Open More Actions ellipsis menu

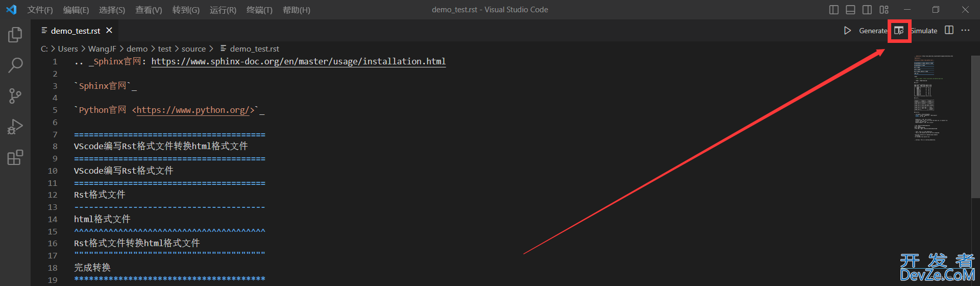point(965,30)
